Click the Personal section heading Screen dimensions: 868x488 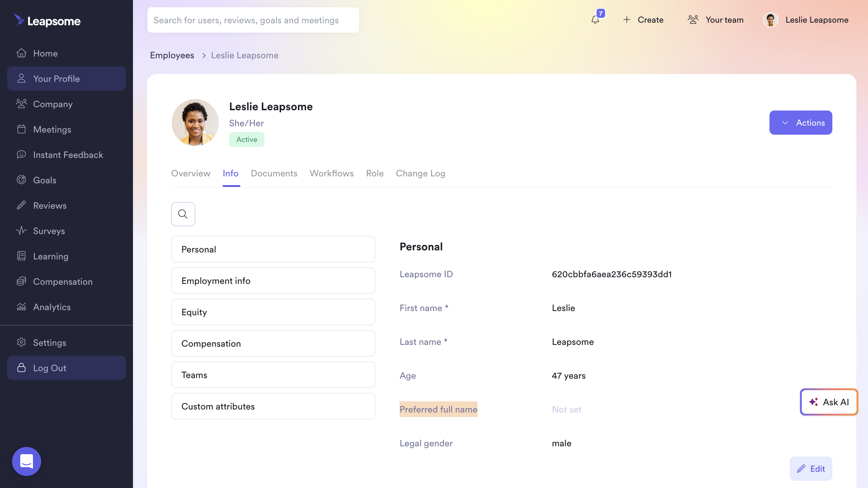coord(421,246)
